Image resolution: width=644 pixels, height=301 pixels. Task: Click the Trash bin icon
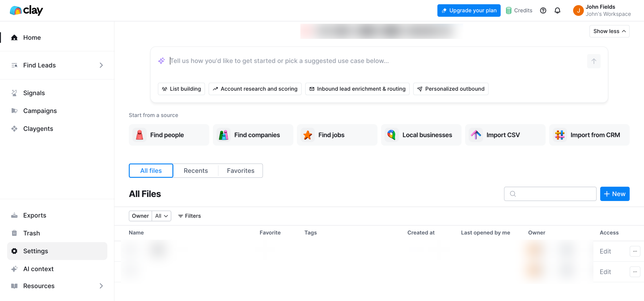[x=14, y=233]
